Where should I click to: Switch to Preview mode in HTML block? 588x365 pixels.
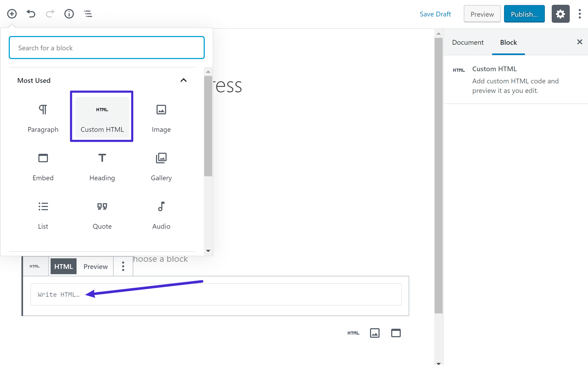(95, 267)
